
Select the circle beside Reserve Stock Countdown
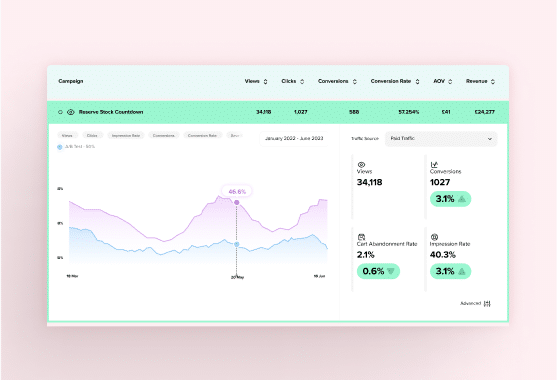coord(60,112)
